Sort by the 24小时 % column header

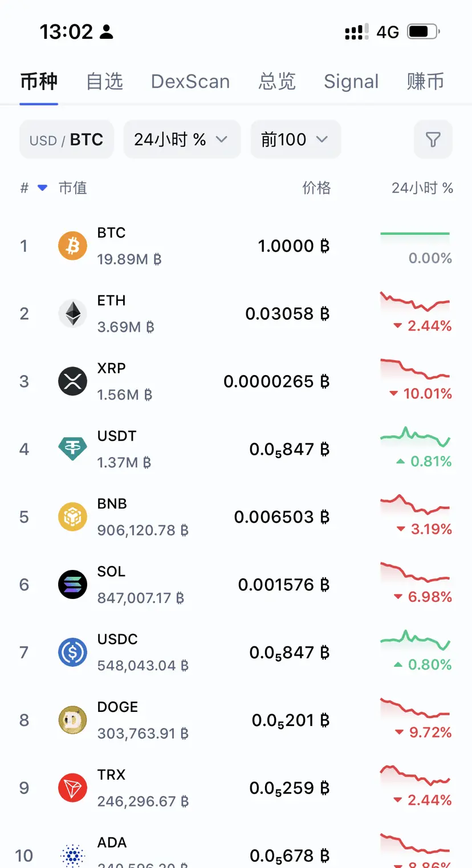coord(422,188)
